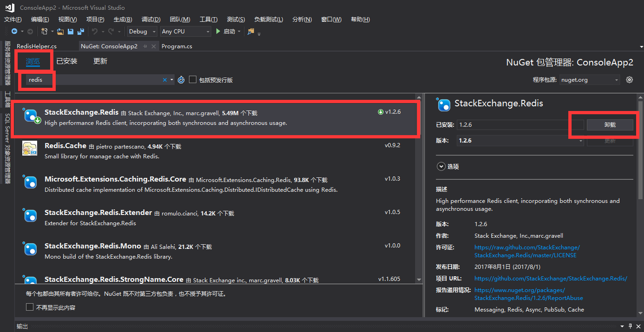The image size is (644, 332).
Task: Open the start button dropdown arrow
Action: pos(239,32)
